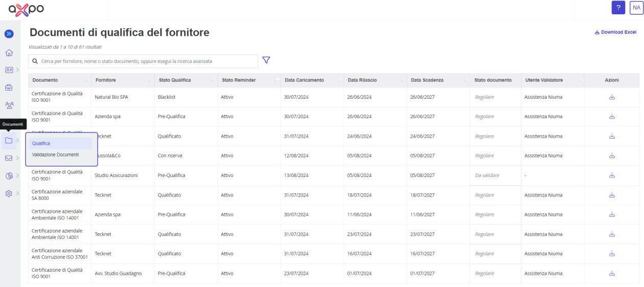Open the mail envelope sidebar icon
Image resolution: width=644 pixels, height=287 pixels.
[x=9, y=158]
